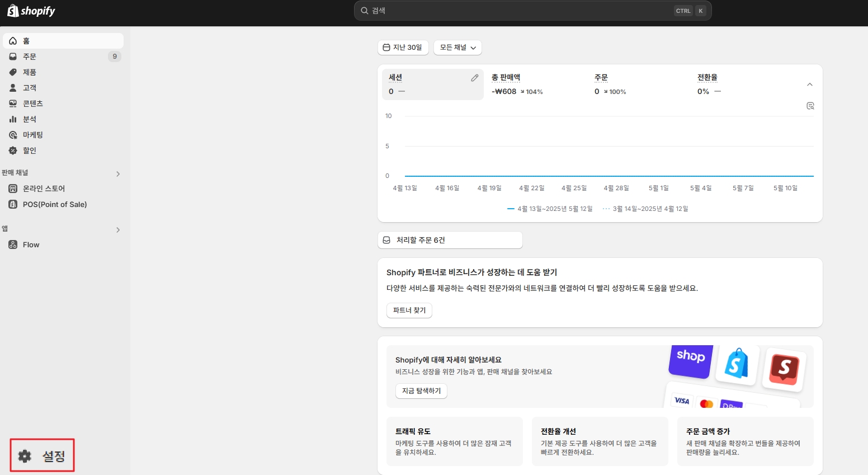Open the chart report icon under collapse arrow
This screenshot has width=868, height=475.
point(810,106)
